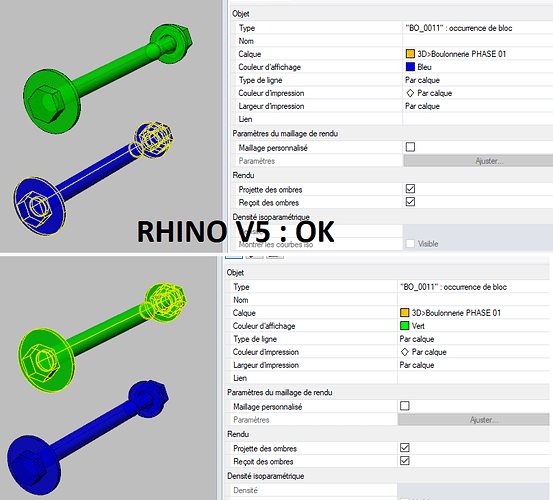This screenshot has width=553, height=500.
Task: Open Type de ligne value in the lower panel
Action: click(473, 339)
